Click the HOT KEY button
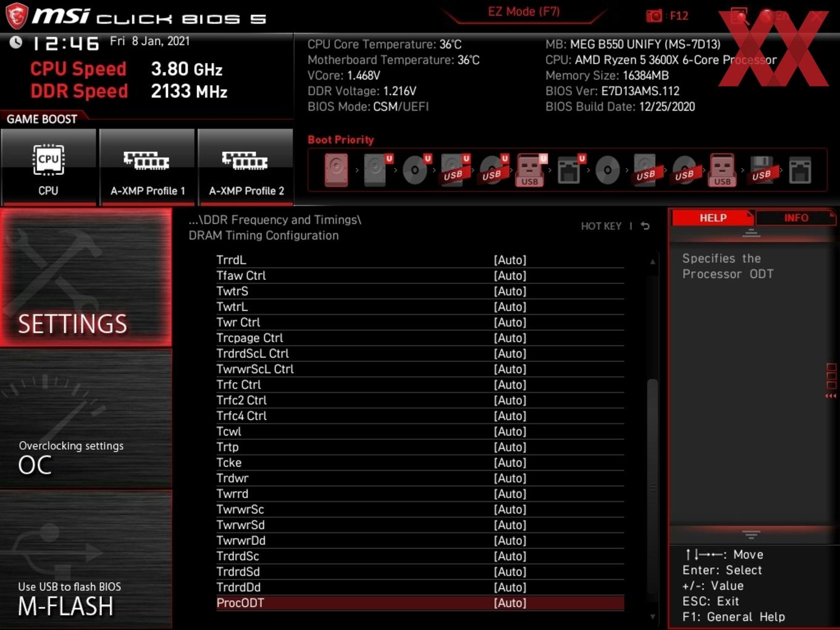The height and width of the screenshot is (630, 840). [601, 226]
